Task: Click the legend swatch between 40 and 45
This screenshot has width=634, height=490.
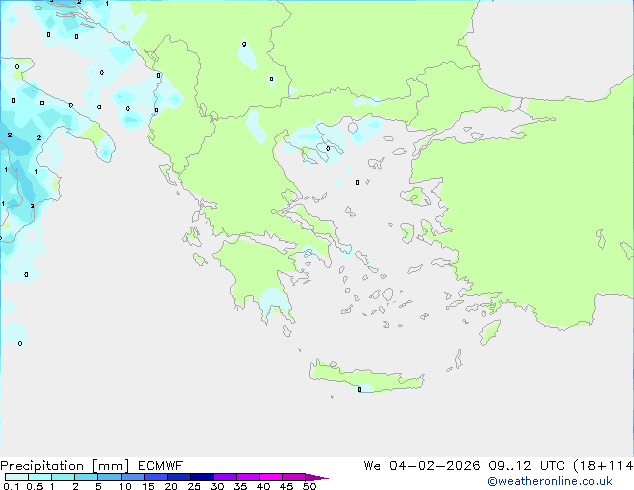Action: point(271,477)
